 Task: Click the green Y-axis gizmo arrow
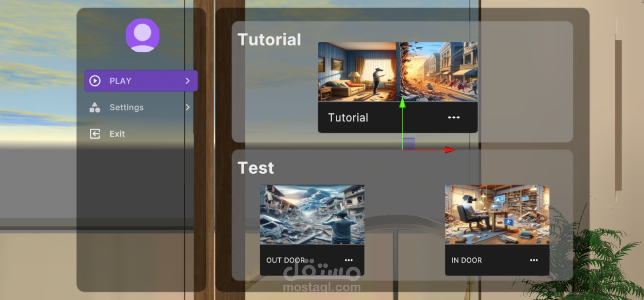pyautogui.click(x=402, y=103)
